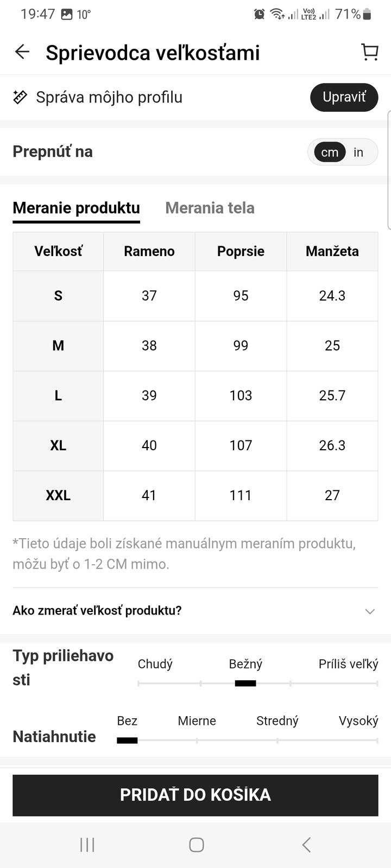Click the Bez stretch slider marker

coord(127,740)
